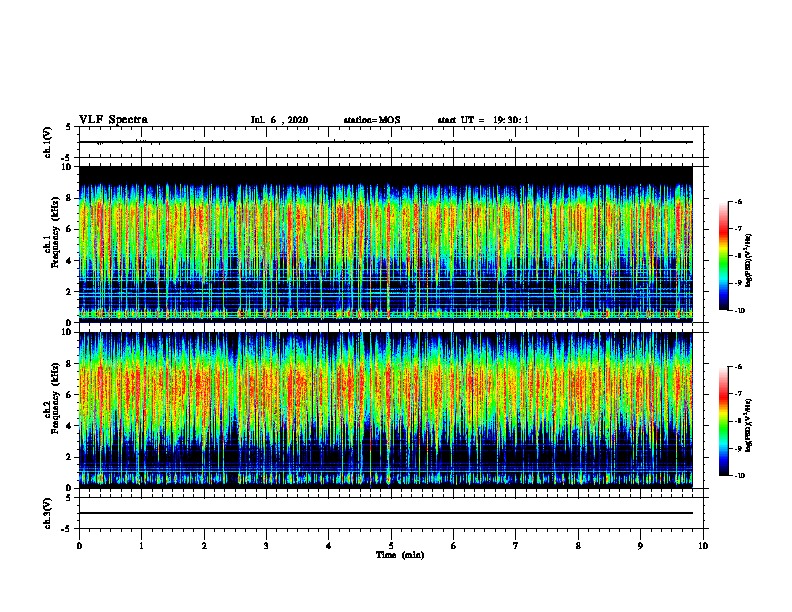The image size is (792, 612).
Task: Click the "Time (min)" axis title
Action: click(x=400, y=555)
